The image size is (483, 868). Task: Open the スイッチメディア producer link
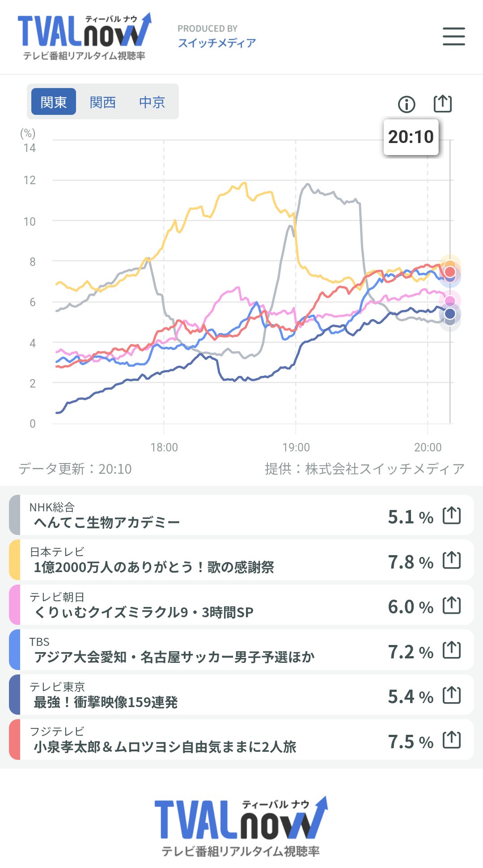(217, 43)
